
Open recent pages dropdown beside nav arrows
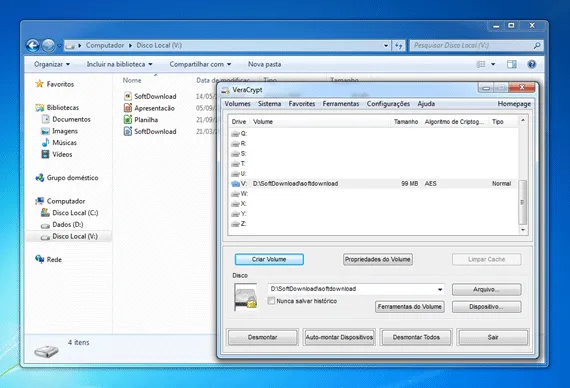pos(59,46)
